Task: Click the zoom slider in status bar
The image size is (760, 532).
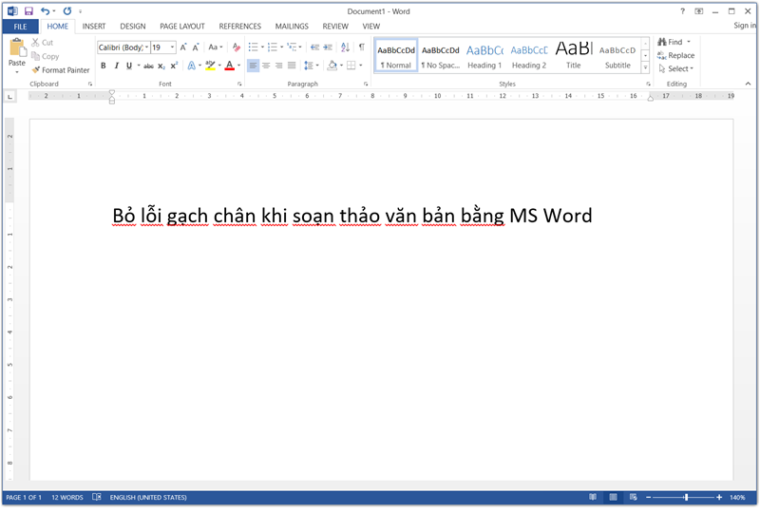Action: [x=686, y=497]
